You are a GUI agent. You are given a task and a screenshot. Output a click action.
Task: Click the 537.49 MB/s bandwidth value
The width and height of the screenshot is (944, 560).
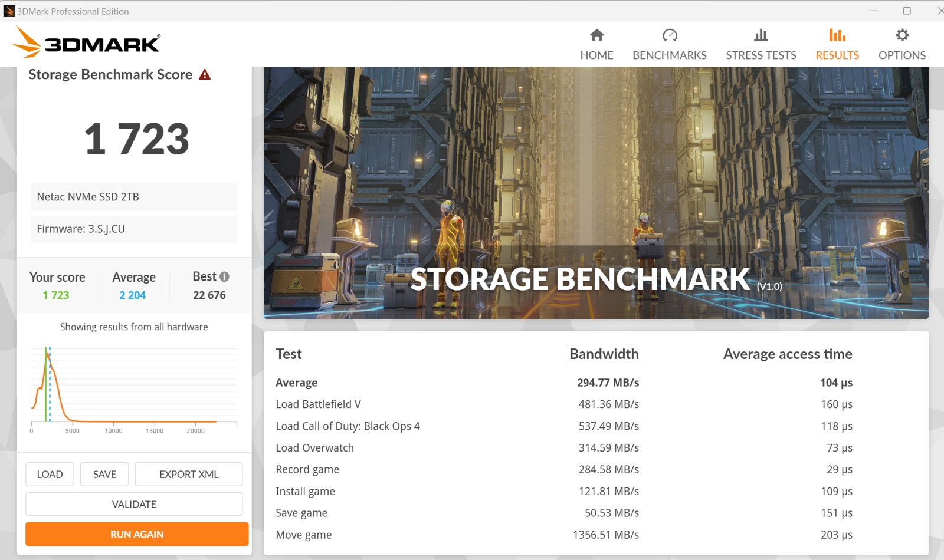[x=609, y=426]
